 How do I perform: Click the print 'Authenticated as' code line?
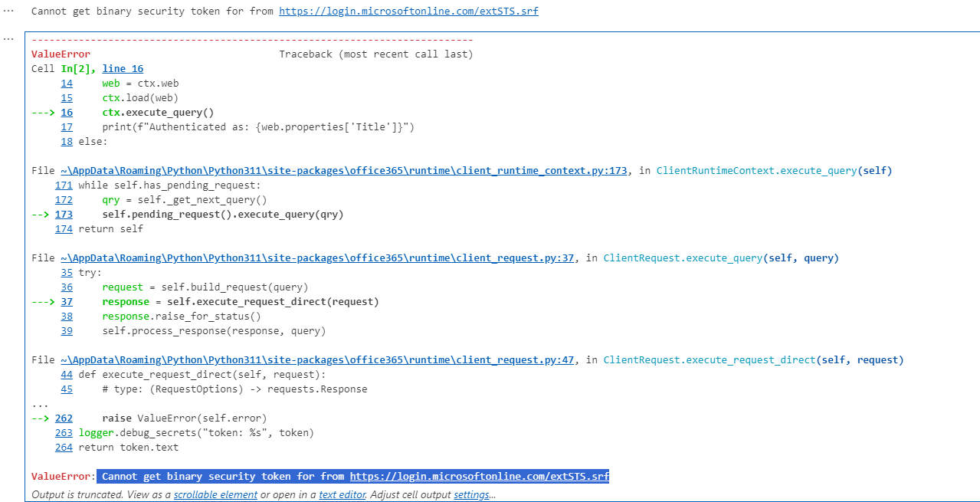tap(258, 127)
